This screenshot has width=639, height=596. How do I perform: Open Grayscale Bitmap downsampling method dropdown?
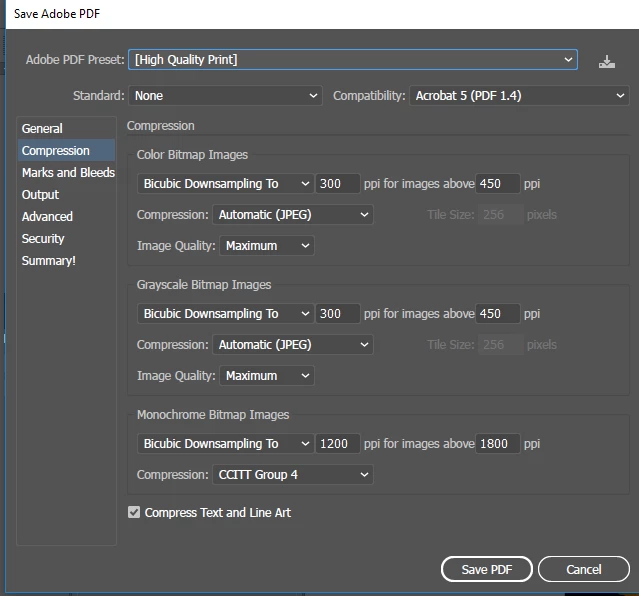pos(225,313)
